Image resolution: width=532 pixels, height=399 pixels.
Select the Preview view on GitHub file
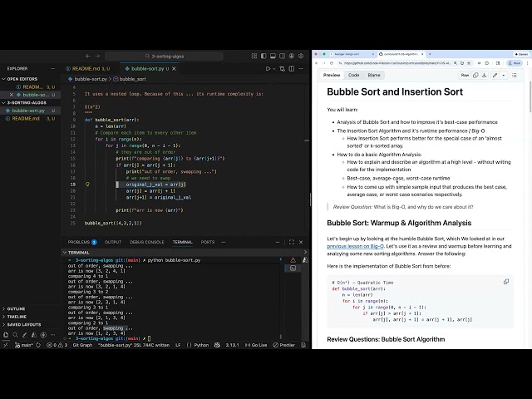click(332, 75)
